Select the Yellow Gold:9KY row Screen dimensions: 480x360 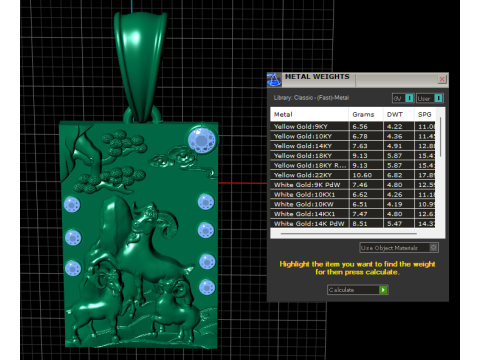[353, 126]
